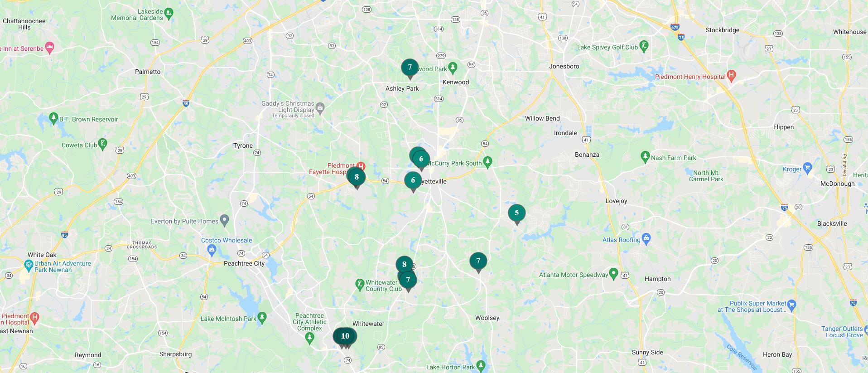Select the Nash Farm Park tree icon
868x373 pixels.
pyautogui.click(x=645, y=157)
